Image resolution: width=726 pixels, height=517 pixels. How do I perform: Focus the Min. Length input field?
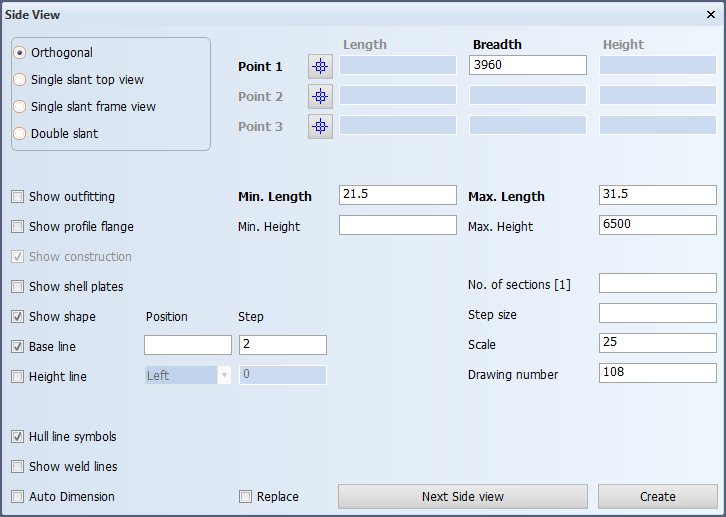(398, 195)
